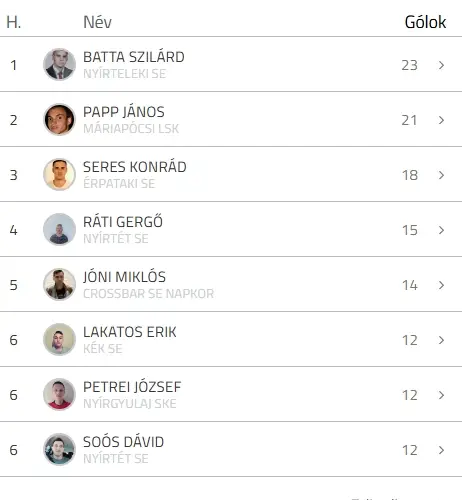
Task: Select Petrei József's profile image
Action: point(59,394)
